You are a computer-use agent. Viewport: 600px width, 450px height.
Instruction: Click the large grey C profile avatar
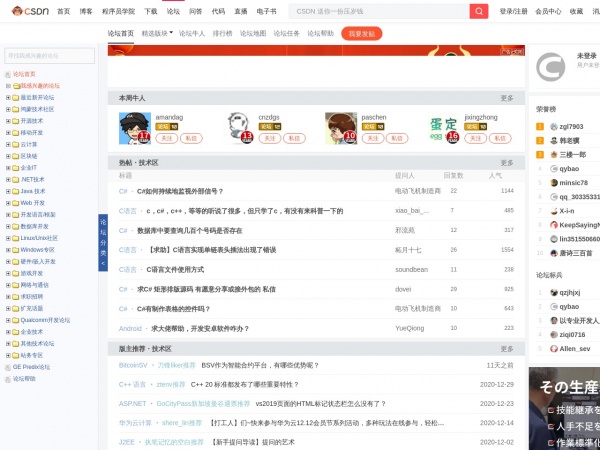[x=550, y=67]
